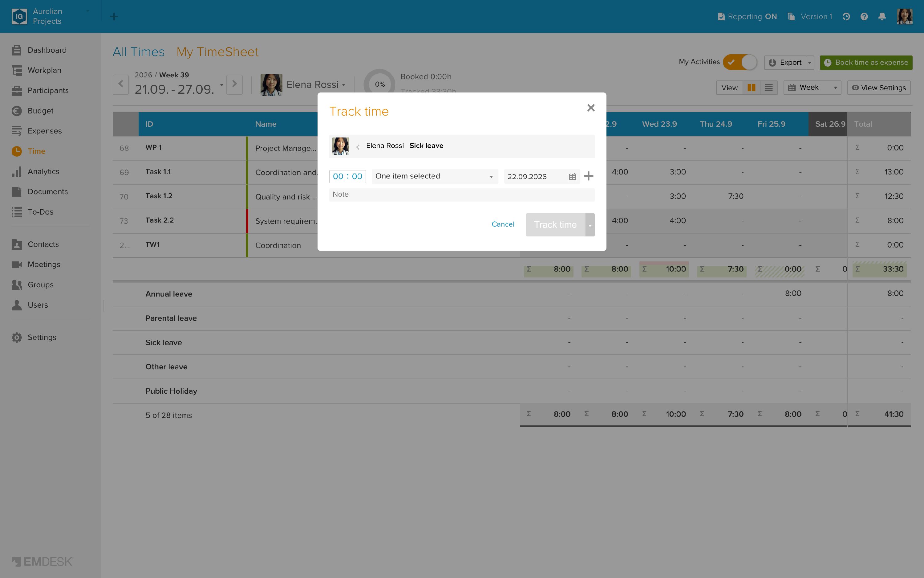Expand the Track time button options arrow

tap(590, 225)
